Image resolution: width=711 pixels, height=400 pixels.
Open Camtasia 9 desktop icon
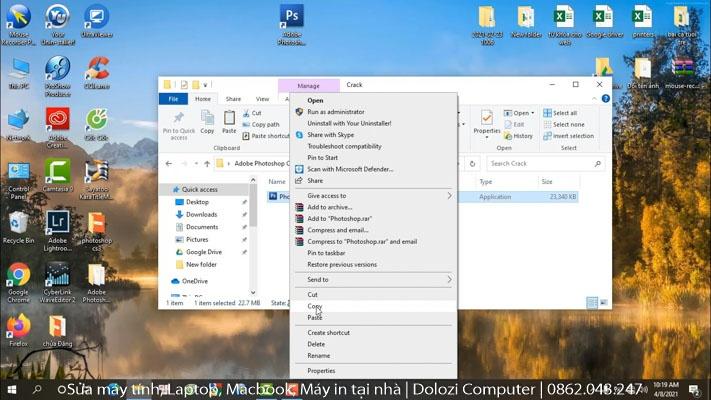coord(57,171)
